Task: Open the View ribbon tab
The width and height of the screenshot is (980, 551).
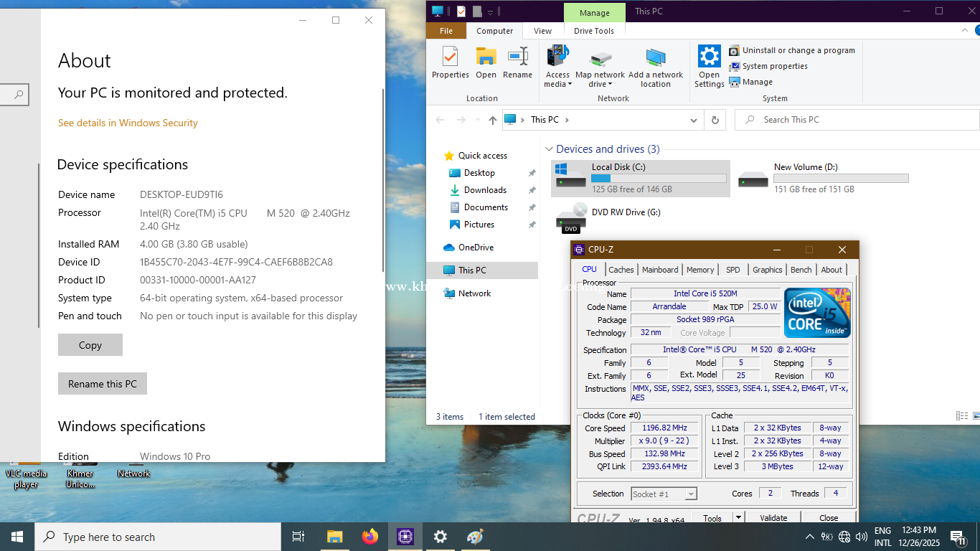Action: point(542,31)
